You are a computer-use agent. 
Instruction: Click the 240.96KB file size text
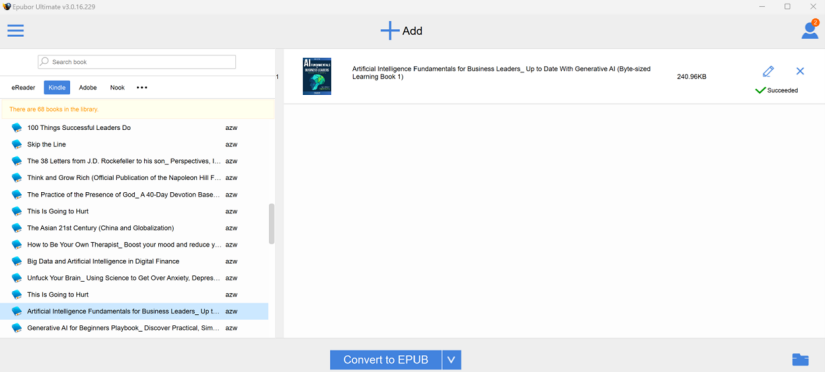click(x=691, y=77)
